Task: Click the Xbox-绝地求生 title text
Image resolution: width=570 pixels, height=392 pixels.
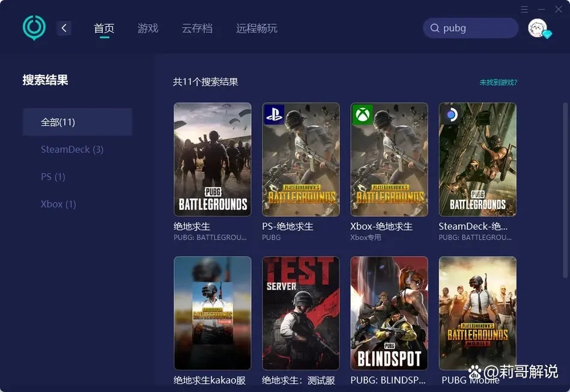Action: click(381, 227)
